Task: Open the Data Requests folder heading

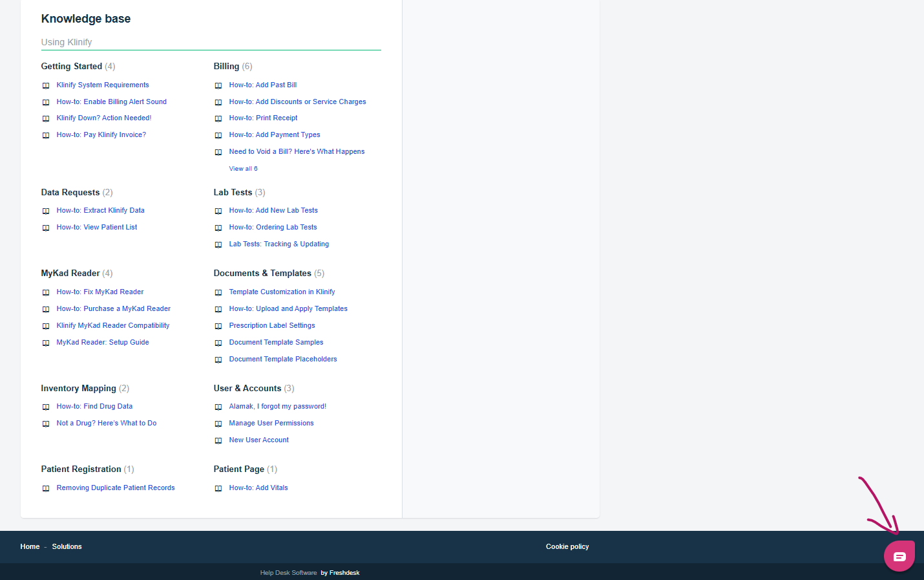Action: (70, 192)
